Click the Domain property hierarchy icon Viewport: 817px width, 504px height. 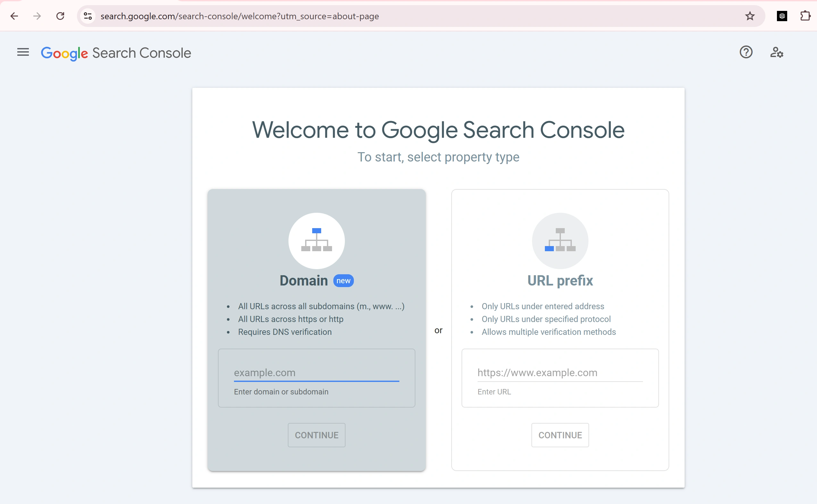pyautogui.click(x=316, y=241)
